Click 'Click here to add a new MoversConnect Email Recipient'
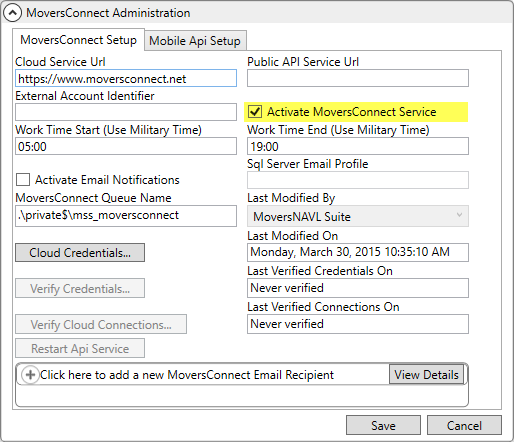Viewport: 514px width, 442px height. coord(187,375)
